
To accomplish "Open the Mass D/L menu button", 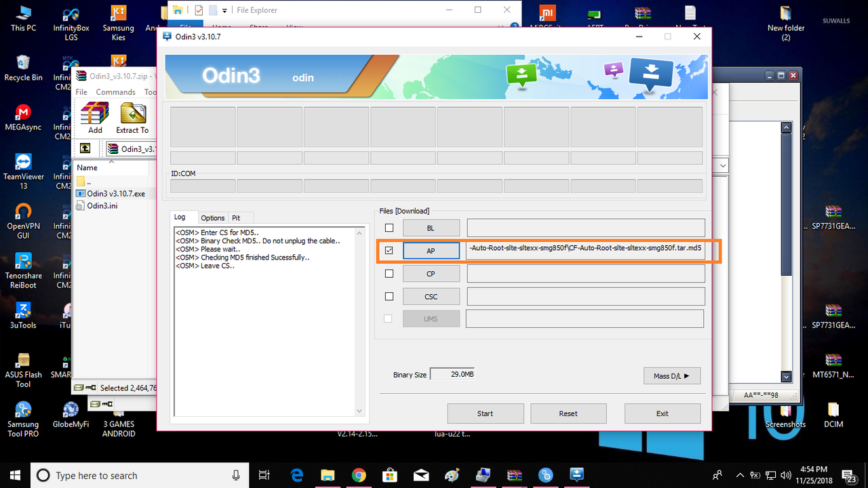I will [x=672, y=375].
